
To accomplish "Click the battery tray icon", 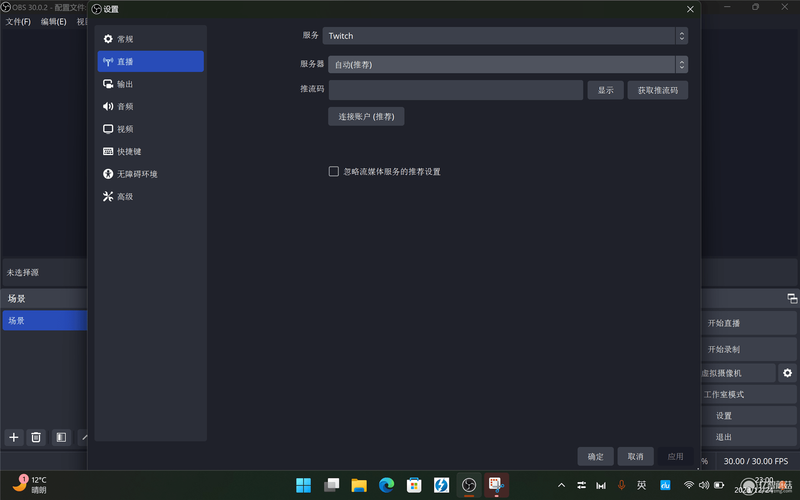I will (719, 485).
